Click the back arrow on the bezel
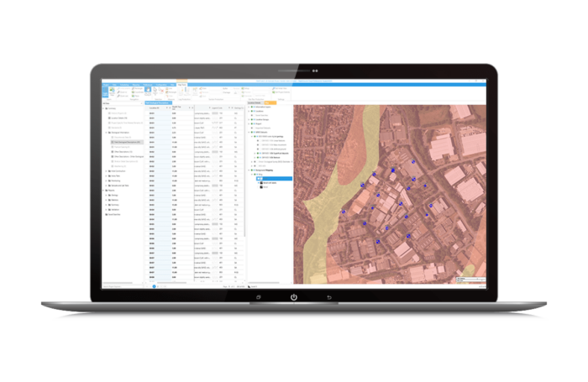This screenshot has height=382, width=588. pyautogui.click(x=329, y=297)
